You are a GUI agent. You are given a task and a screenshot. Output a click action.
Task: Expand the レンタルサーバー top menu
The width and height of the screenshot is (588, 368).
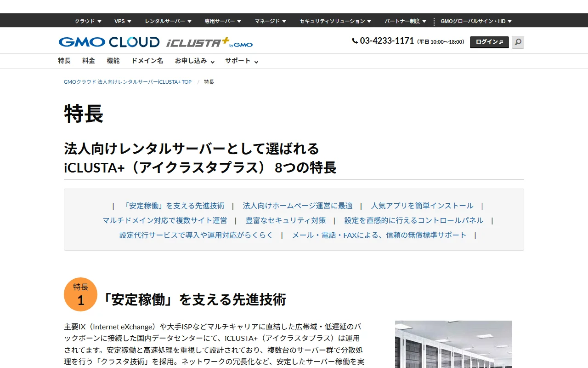pos(168,21)
